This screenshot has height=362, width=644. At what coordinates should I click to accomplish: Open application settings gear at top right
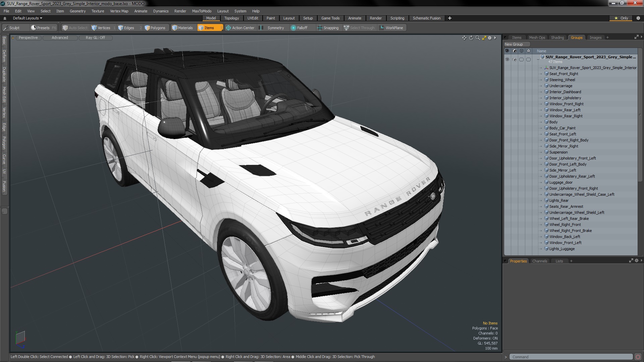click(x=638, y=18)
